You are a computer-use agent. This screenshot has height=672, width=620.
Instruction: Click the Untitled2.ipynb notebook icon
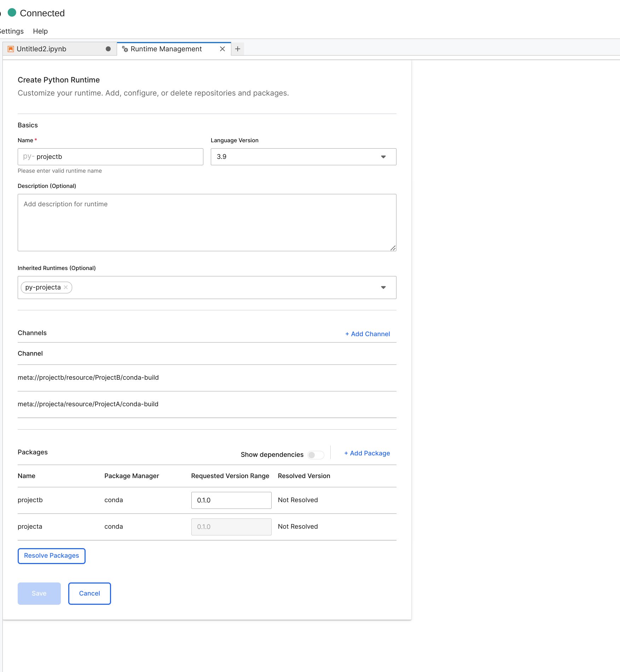pos(11,49)
